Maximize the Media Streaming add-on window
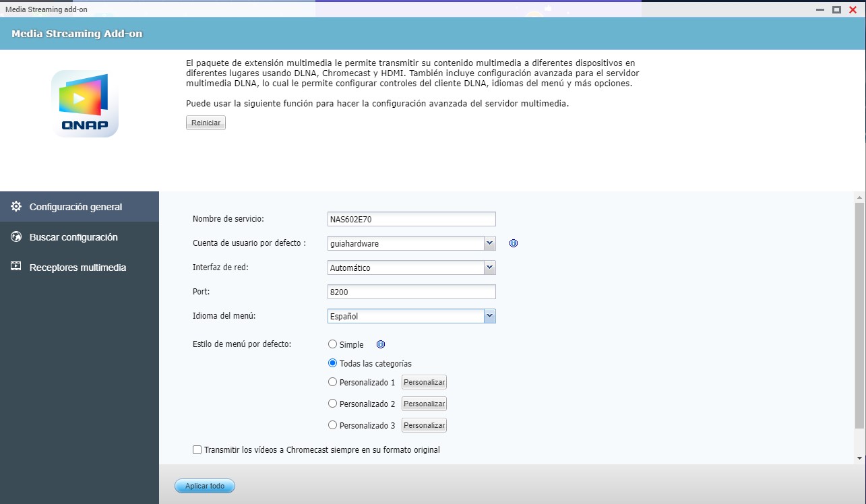The width and height of the screenshot is (866, 504). click(836, 9)
